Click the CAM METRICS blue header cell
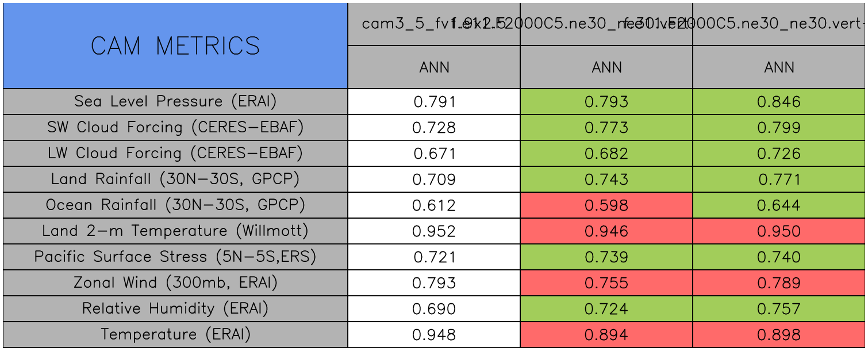 175,46
